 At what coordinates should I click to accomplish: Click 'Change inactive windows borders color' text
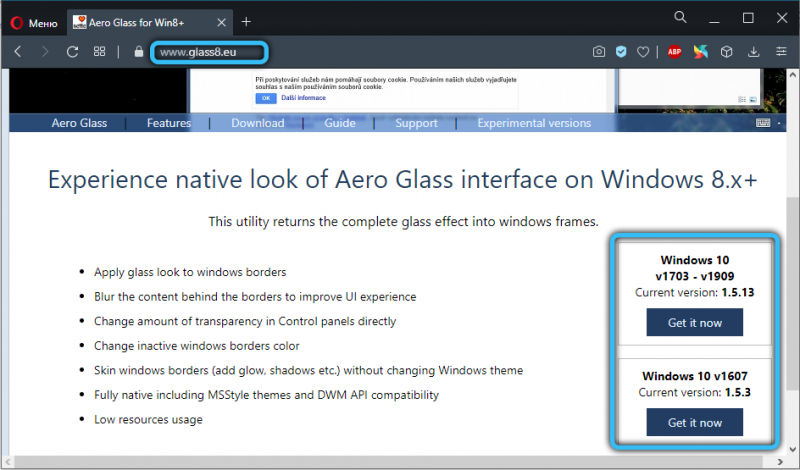196,346
